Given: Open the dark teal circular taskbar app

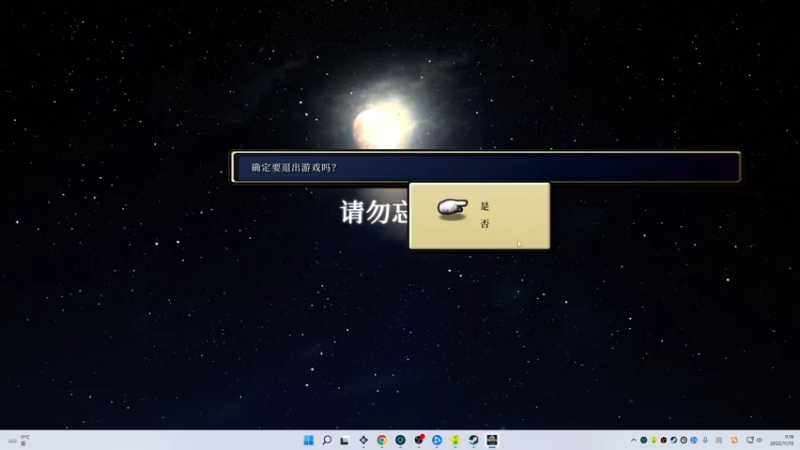Looking at the screenshot, I should [x=400, y=440].
